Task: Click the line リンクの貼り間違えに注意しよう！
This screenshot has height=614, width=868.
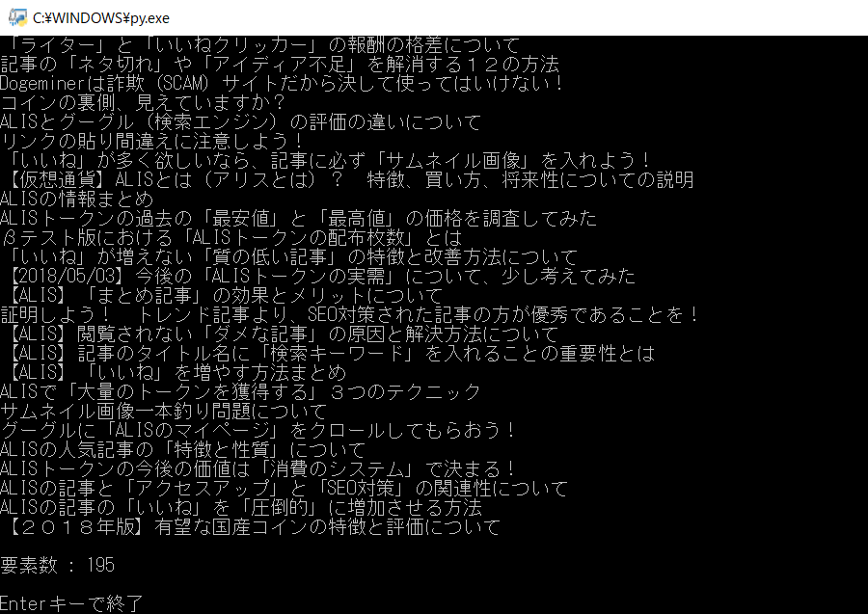Action: [x=152, y=141]
